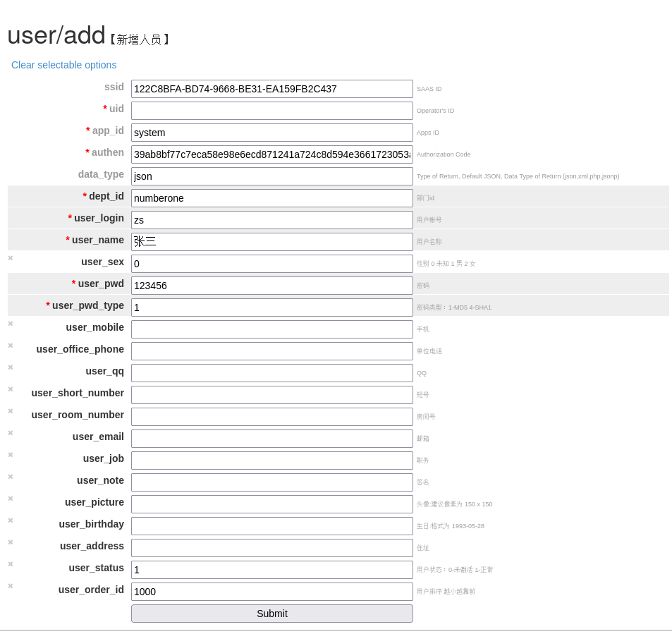Click the remove icon beside user_picture

click(x=10, y=498)
